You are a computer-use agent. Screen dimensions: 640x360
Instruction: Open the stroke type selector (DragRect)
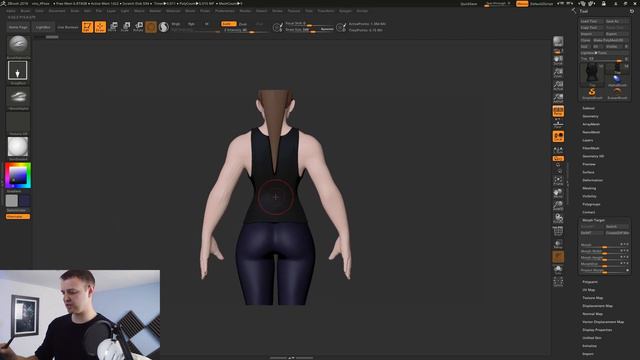coord(18,71)
